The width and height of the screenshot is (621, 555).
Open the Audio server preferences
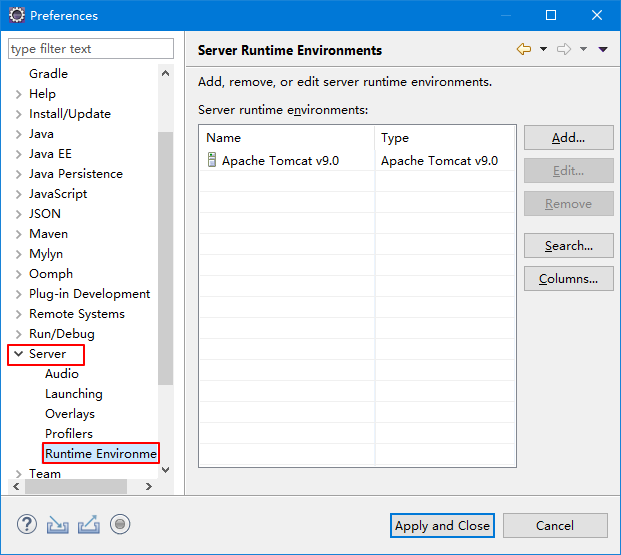coord(62,374)
